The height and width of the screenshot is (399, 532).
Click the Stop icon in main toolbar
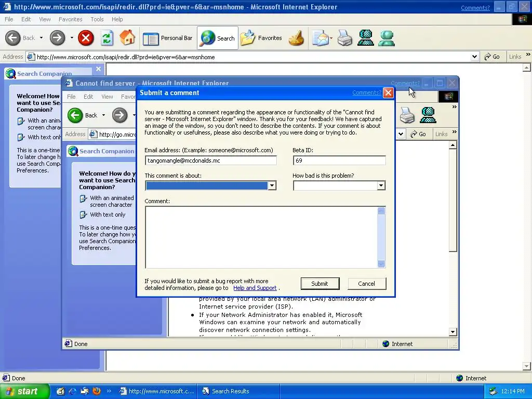86,37
